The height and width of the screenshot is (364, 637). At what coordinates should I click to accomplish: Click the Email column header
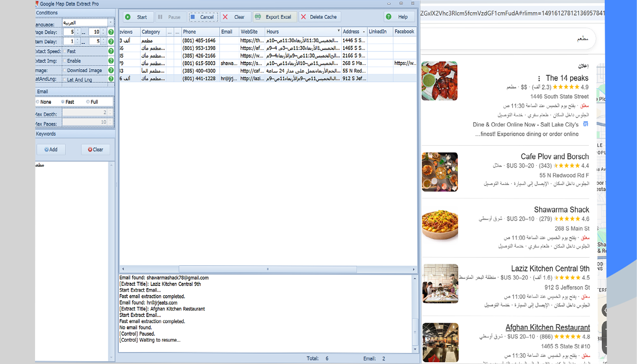(229, 32)
